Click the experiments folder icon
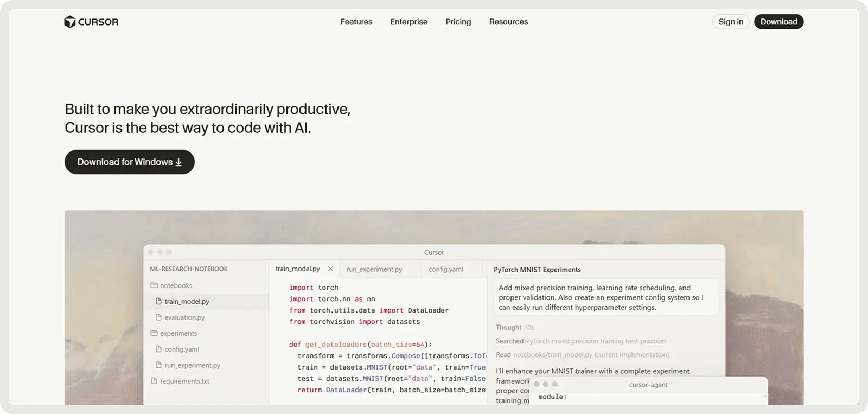Image resolution: width=868 pixels, height=414 pixels. pyautogui.click(x=154, y=333)
